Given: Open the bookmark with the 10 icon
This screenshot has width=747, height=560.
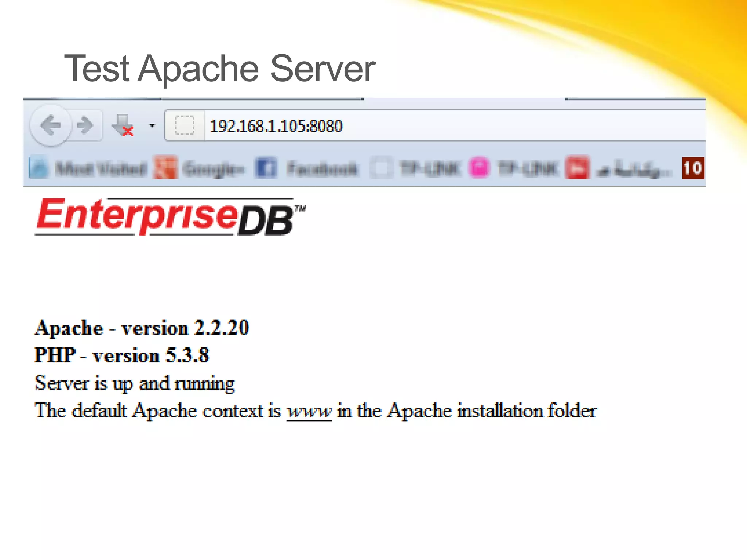Looking at the screenshot, I should pyautogui.click(x=693, y=168).
